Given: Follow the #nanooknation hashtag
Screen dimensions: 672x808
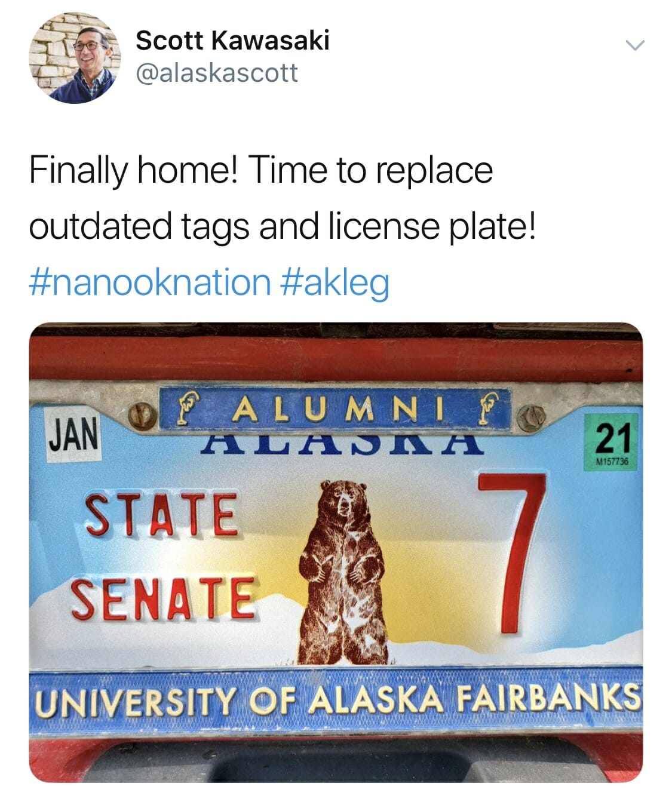Looking at the screenshot, I should click(x=149, y=281).
